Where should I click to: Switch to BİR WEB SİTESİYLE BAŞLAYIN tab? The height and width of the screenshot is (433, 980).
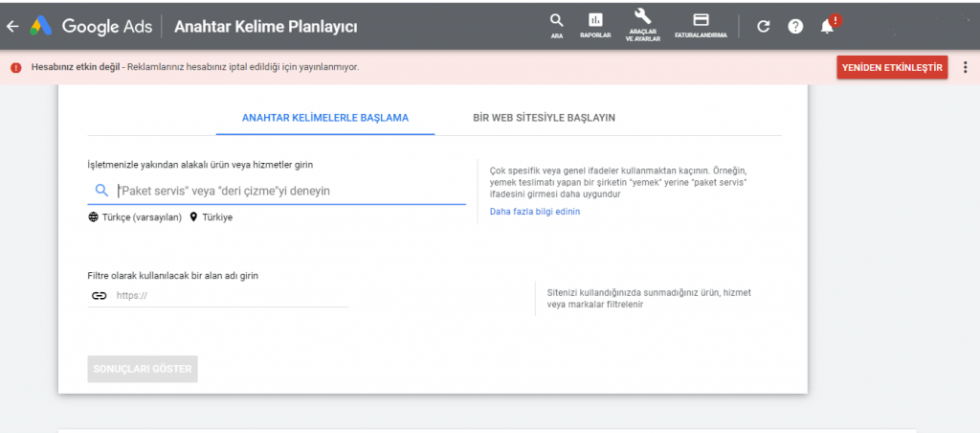click(x=544, y=118)
